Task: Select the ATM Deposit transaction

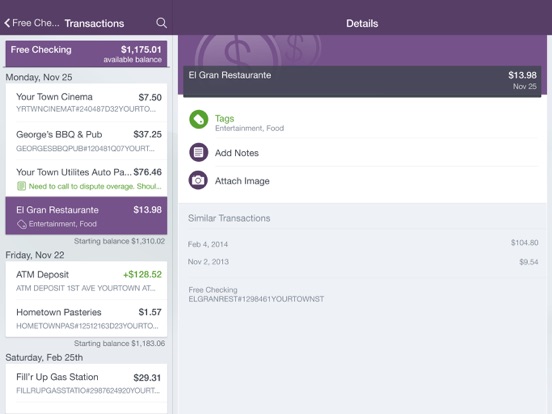Action: [86, 281]
